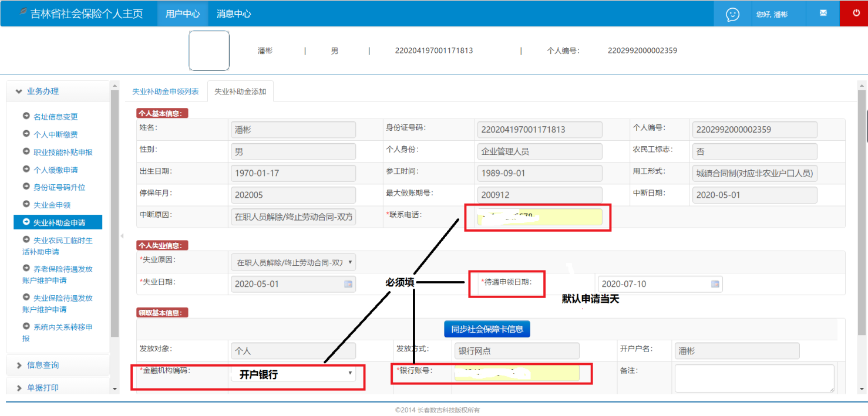Click the smiley face feedback icon
The width and height of the screenshot is (868, 416).
[732, 14]
